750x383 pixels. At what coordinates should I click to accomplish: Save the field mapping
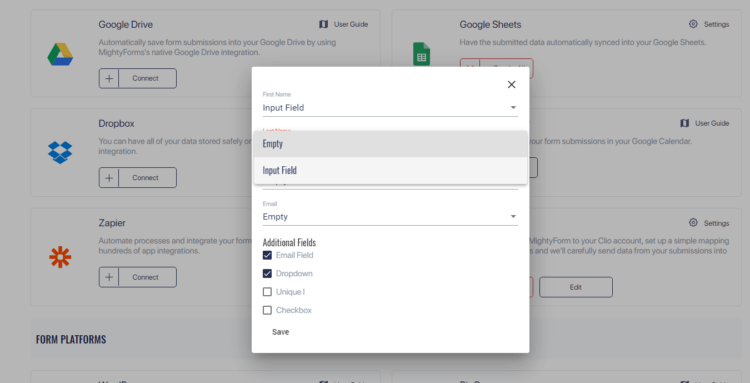[x=280, y=332]
